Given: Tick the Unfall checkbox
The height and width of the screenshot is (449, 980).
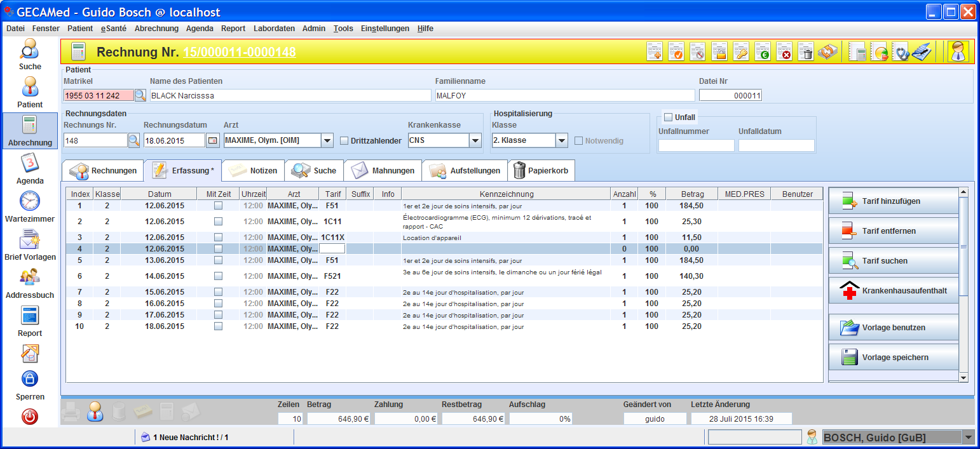Looking at the screenshot, I should pos(668,117).
